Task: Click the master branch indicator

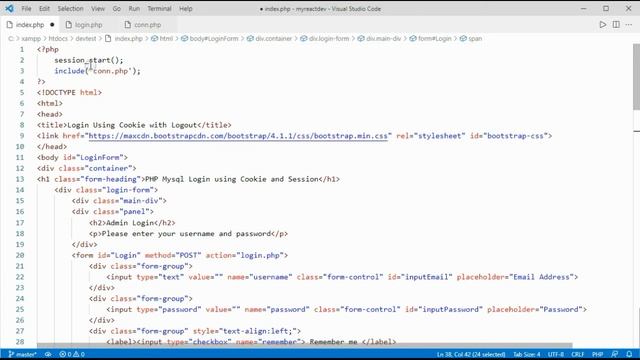Action: pos(23,354)
